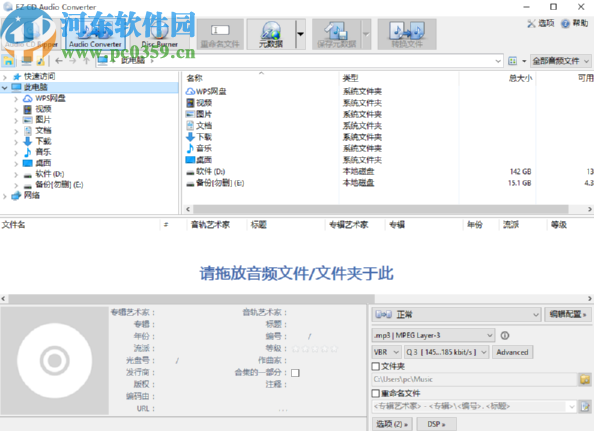Collapse the 此电脑 tree node
The height and width of the screenshot is (431, 594).
tap(5, 88)
